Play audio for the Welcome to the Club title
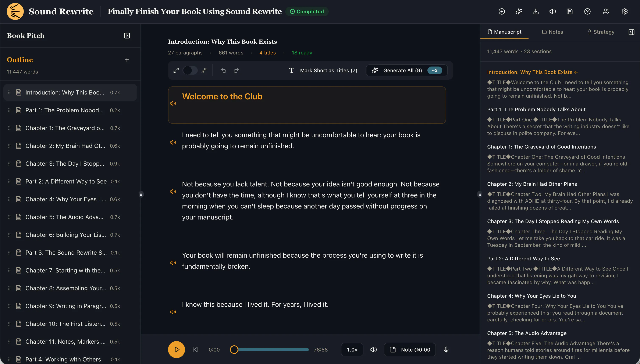 tap(173, 103)
